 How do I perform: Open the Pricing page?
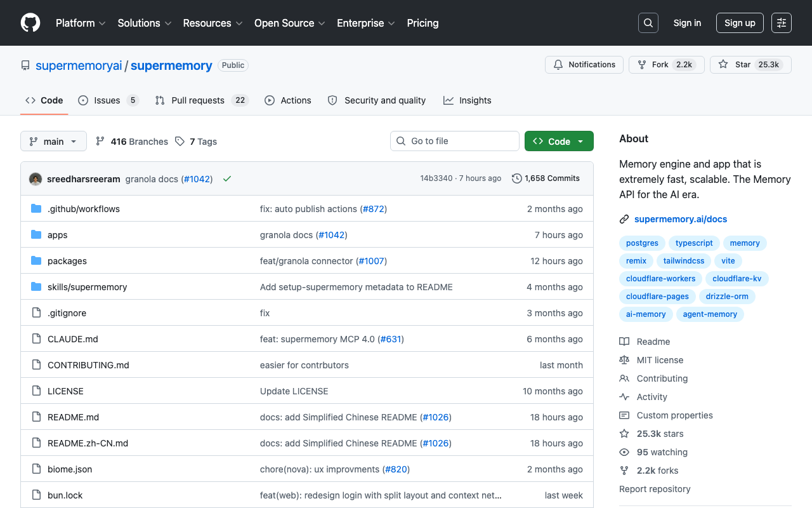[x=422, y=23]
